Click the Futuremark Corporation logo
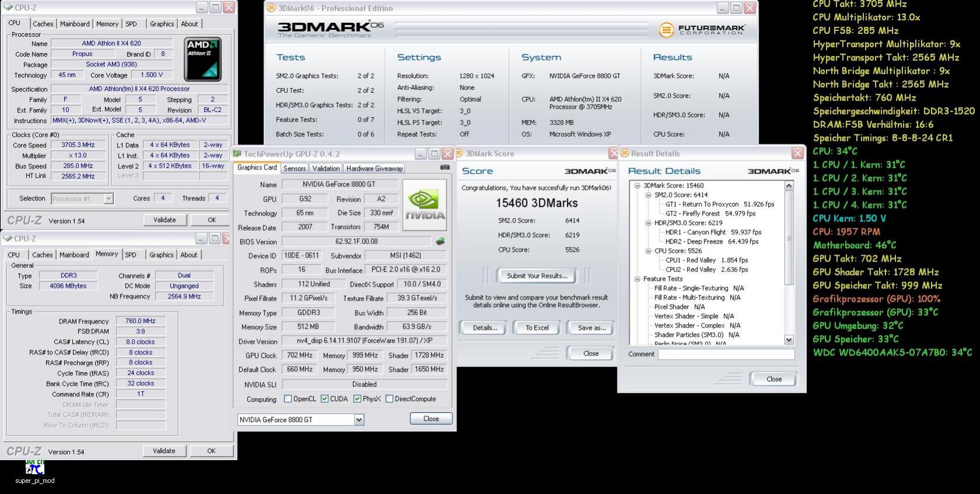980x494 pixels. [x=702, y=29]
